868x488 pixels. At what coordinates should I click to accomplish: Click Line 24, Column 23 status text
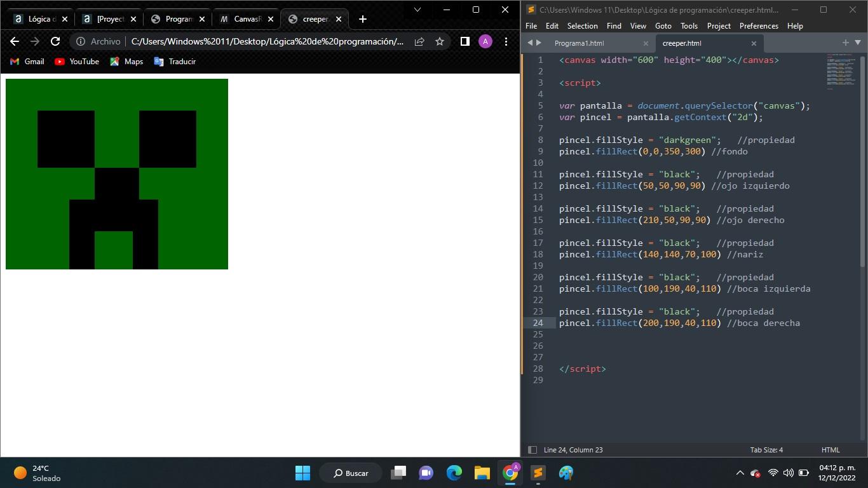pos(573,450)
